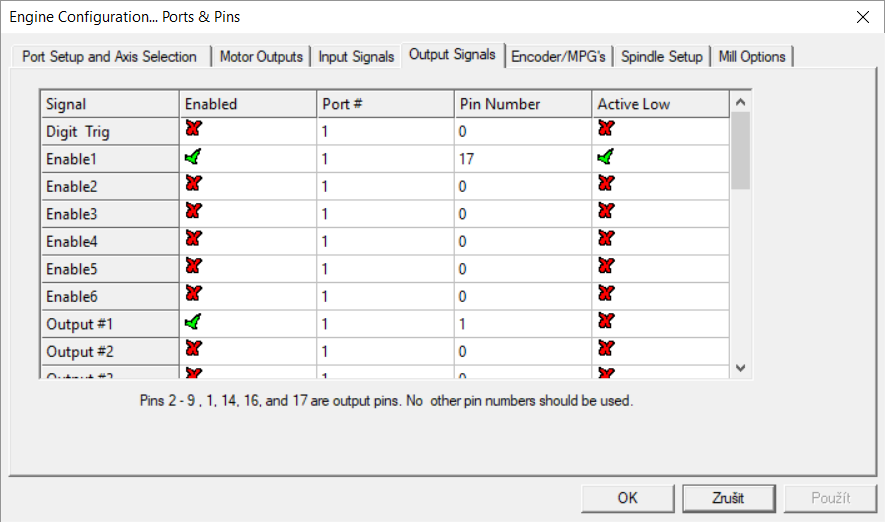The height and width of the screenshot is (522, 885).
Task: Click the Pin Number cell for Enable1
Action: (522, 159)
